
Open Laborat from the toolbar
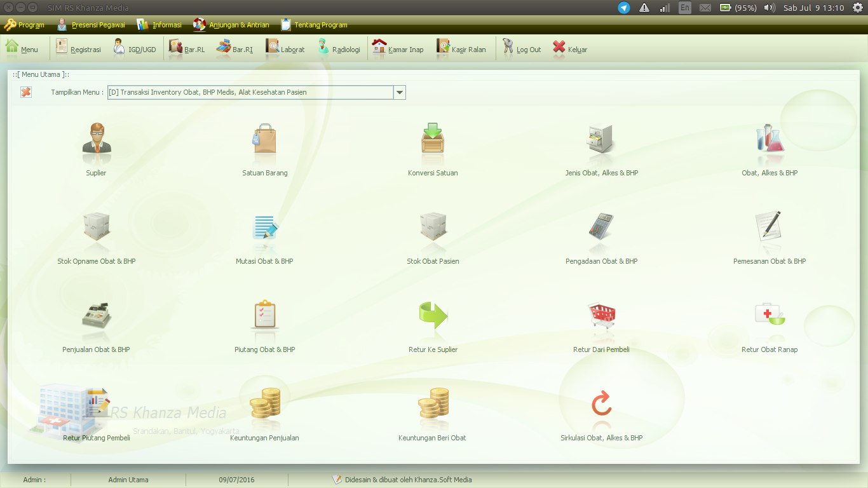(285, 48)
